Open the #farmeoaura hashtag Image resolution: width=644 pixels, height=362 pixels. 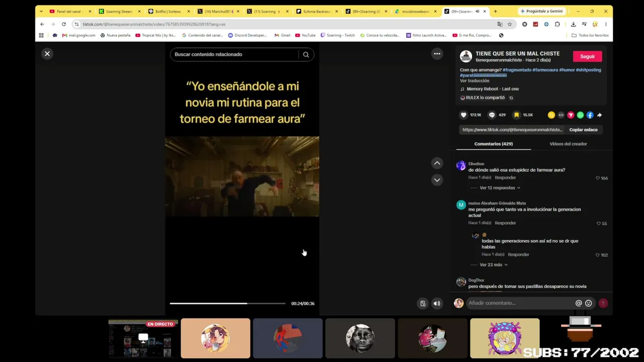545,70
